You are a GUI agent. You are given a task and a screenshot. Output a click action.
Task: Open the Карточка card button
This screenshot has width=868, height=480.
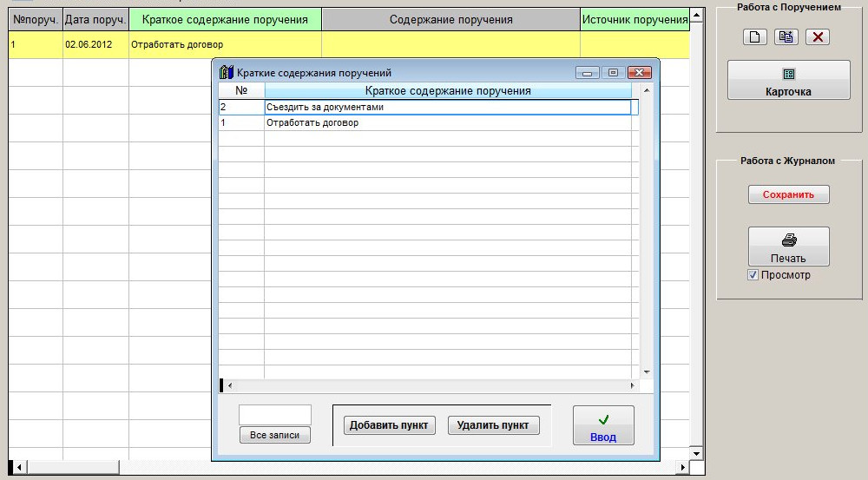(x=788, y=80)
